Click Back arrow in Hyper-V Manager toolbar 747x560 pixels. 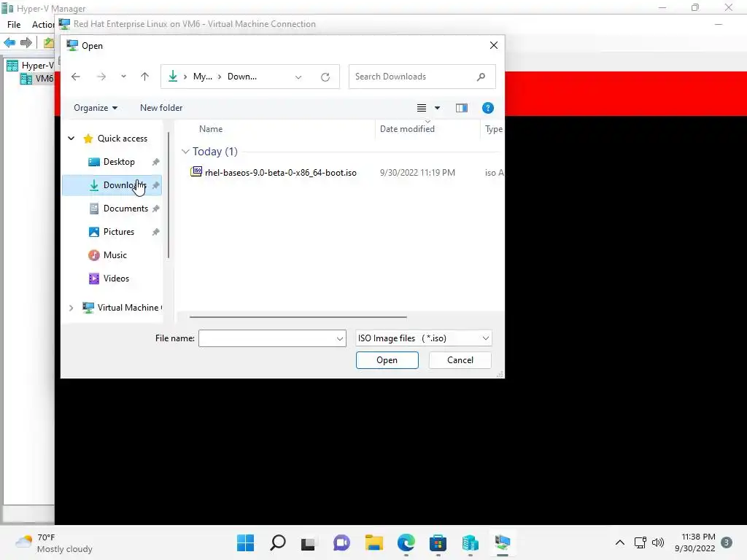(9, 43)
